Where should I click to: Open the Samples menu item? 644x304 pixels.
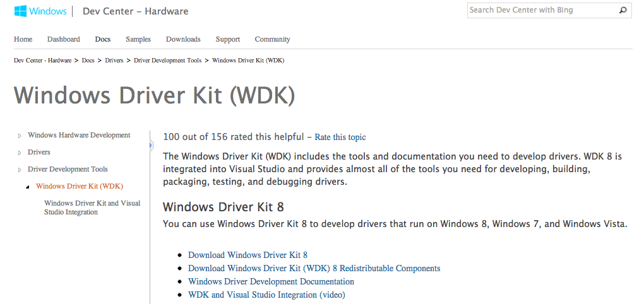138,39
